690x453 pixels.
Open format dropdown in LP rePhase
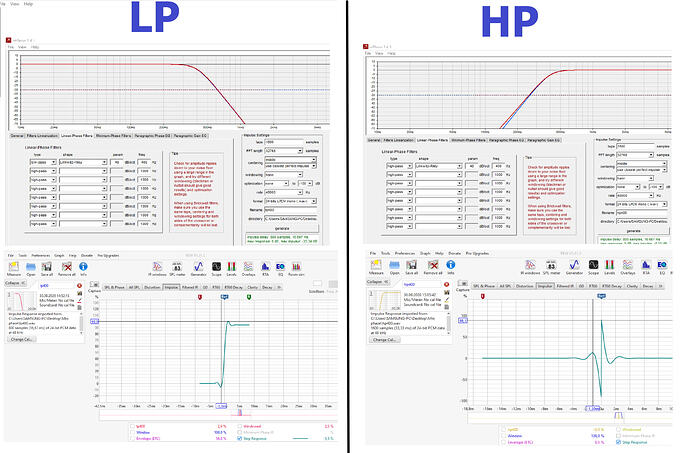click(x=290, y=201)
